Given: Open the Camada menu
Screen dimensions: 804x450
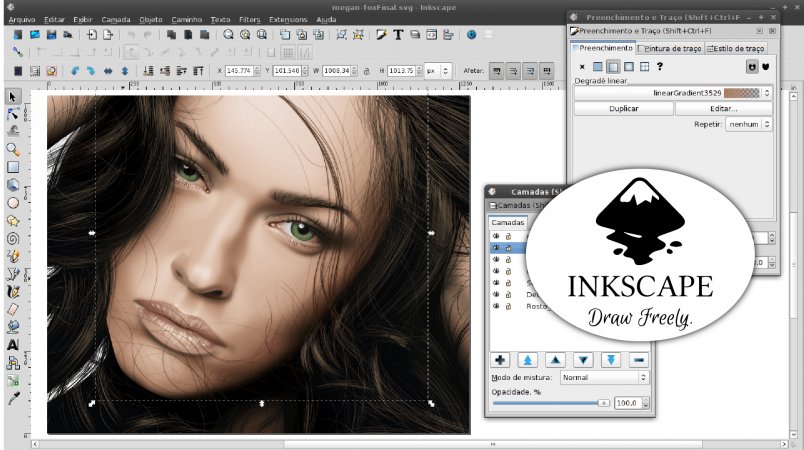Looking at the screenshot, I should click(x=116, y=19).
